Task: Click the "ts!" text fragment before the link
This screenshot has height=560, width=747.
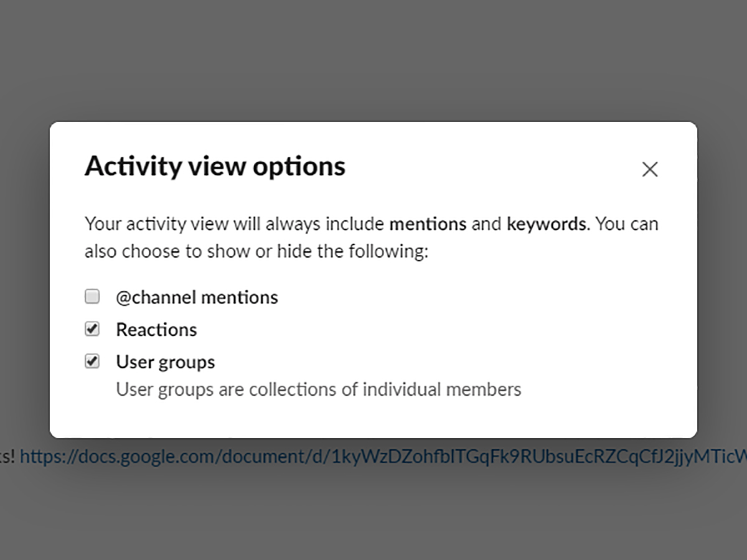Action: point(7,457)
